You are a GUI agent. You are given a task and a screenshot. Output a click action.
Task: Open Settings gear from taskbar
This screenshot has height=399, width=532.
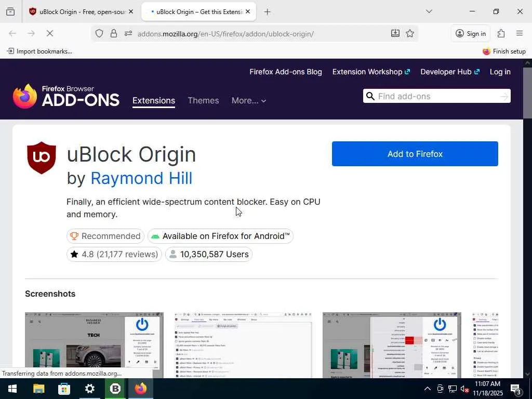pyautogui.click(x=89, y=389)
